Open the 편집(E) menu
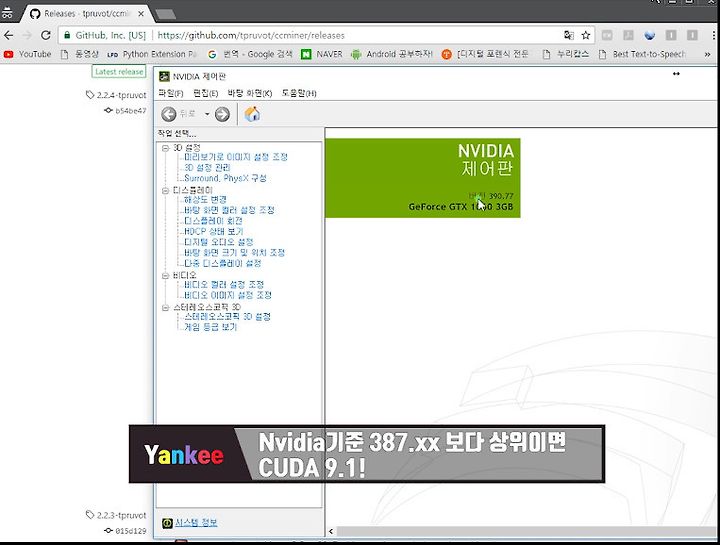This screenshot has width=720, height=545. pyautogui.click(x=205, y=93)
